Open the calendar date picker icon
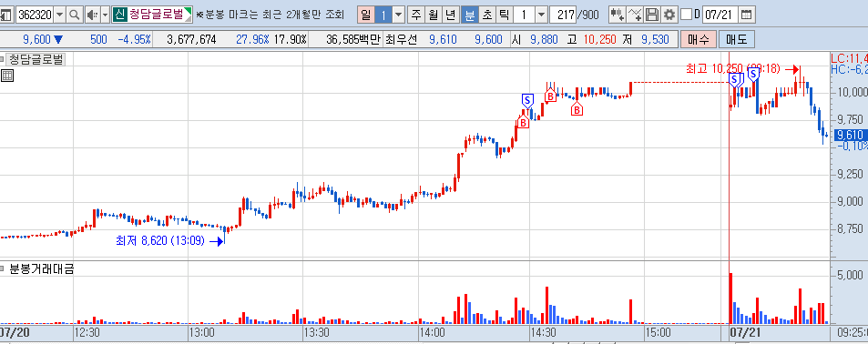This screenshot has height=344, width=868. tap(747, 15)
